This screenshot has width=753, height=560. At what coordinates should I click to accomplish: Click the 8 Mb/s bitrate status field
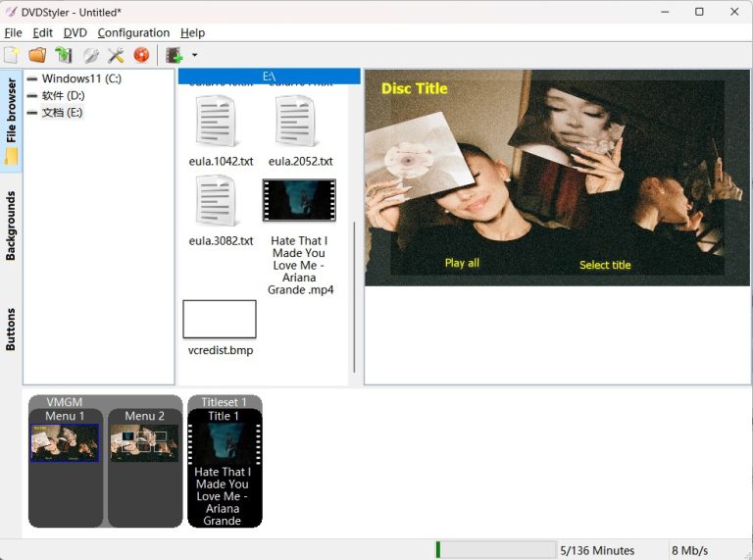[689, 550]
